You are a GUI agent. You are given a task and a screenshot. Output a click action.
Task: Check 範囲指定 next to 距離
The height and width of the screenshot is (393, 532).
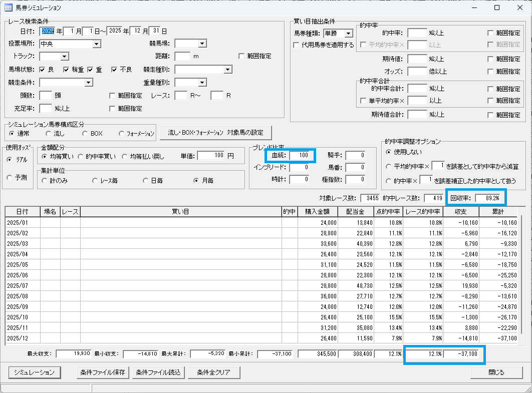[x=241, y=56]
